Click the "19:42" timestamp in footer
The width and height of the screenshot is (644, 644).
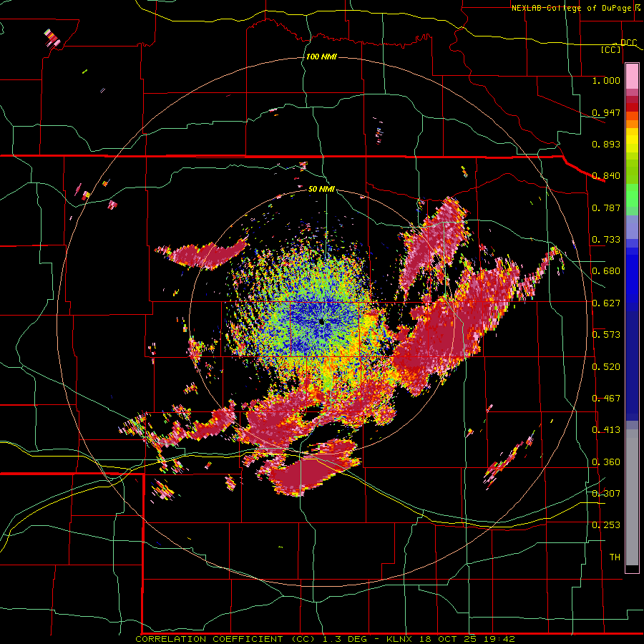[x=499, y=639]
